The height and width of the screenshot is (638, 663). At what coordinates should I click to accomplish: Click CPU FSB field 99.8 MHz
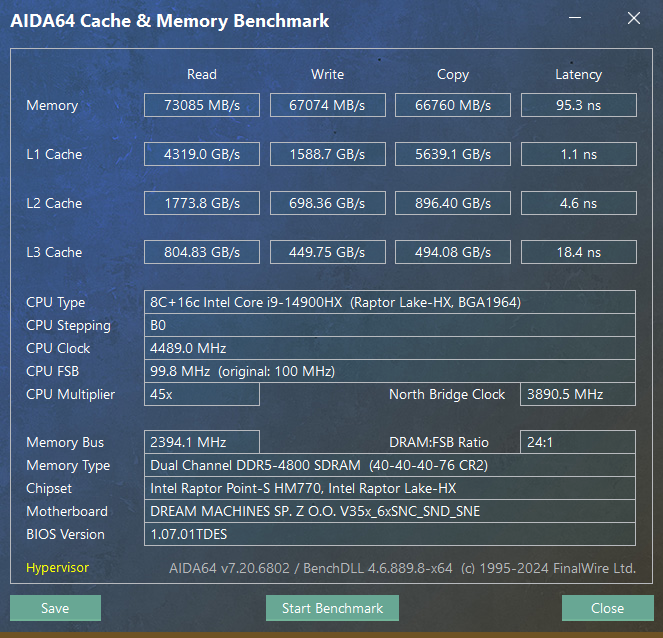click(x=390, y=371)
